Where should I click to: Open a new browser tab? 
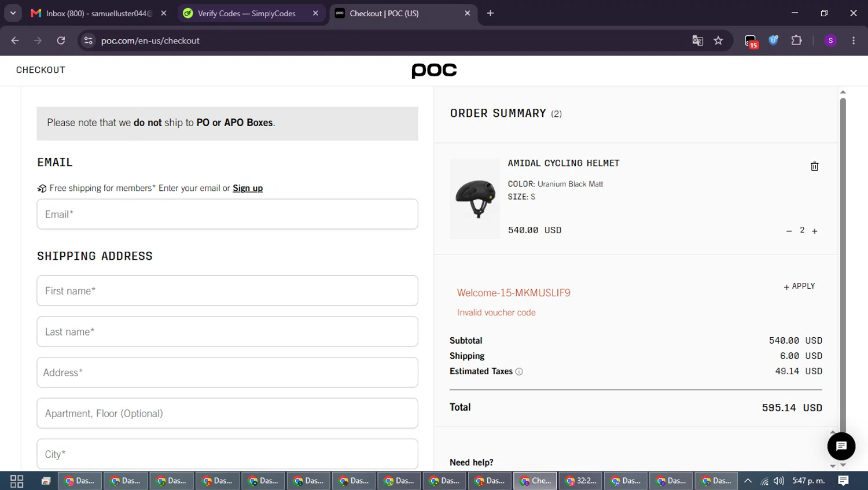(490, 13)
